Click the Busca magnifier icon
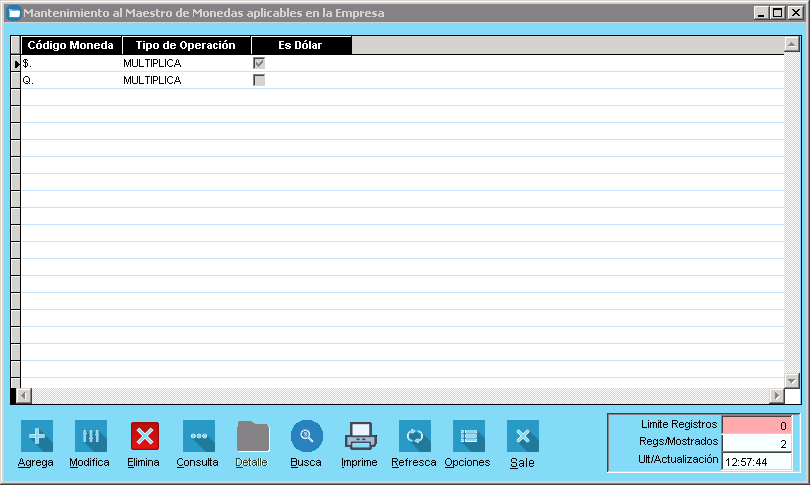This screenshot has height=485, width=810. [x=307, y=436]
